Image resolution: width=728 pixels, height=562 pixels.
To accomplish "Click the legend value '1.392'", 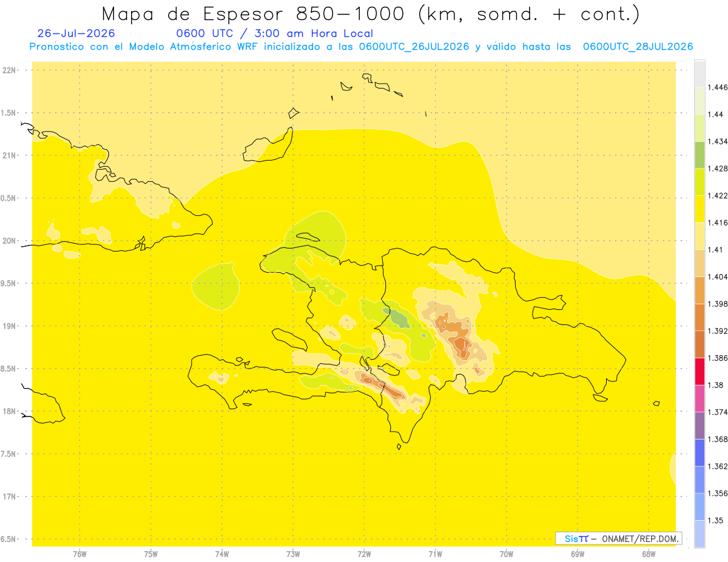I will 718,331.
